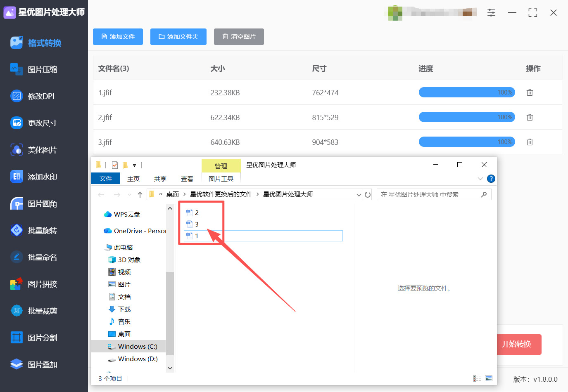
Task: Go up one folder level in Explorer
Action: coord(140,195)
